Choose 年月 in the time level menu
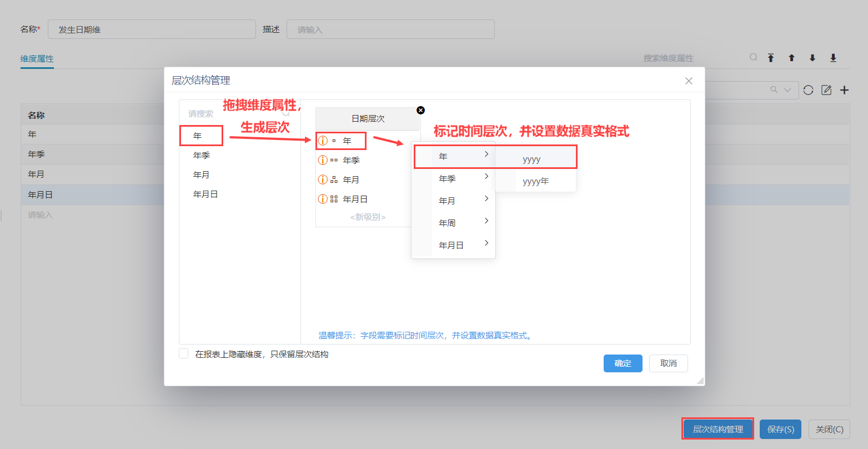 pos(454,201)
